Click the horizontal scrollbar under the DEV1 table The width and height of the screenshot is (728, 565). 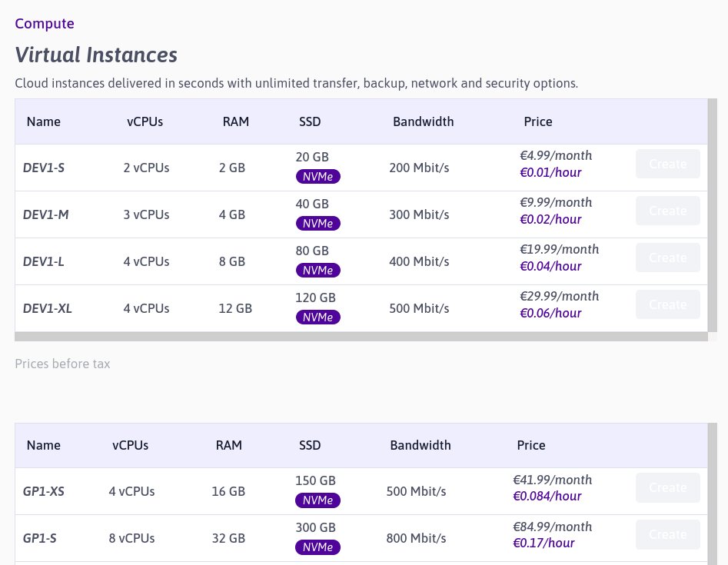point(361,337)
